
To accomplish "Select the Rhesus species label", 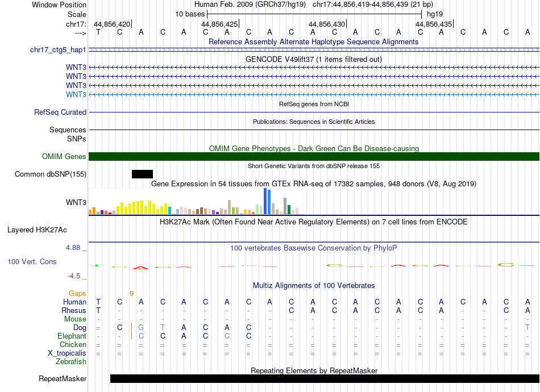I will pos(74,310).
